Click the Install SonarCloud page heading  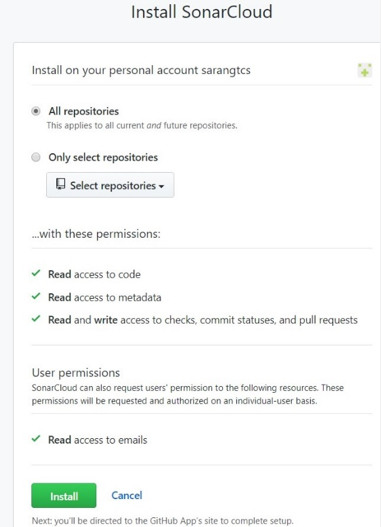click(x=202, y=12)
